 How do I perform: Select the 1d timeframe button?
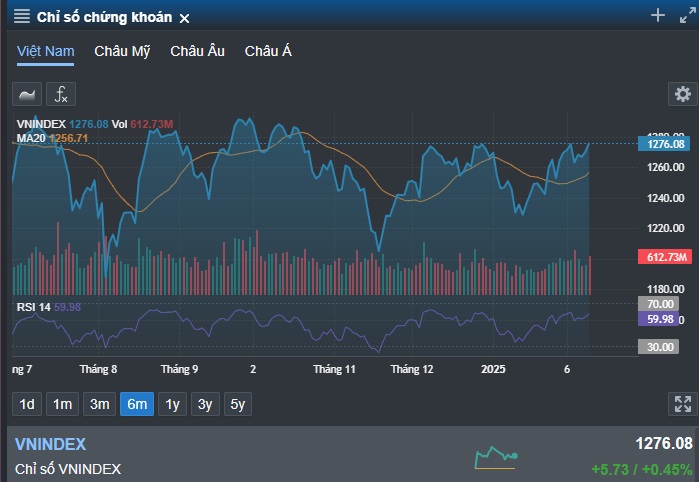(27, 404)
